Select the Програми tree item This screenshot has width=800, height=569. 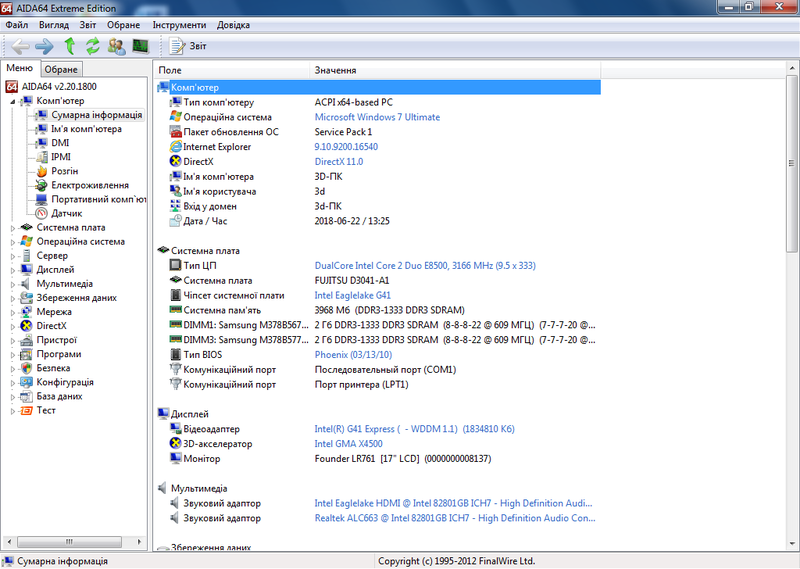pos(59,354)
